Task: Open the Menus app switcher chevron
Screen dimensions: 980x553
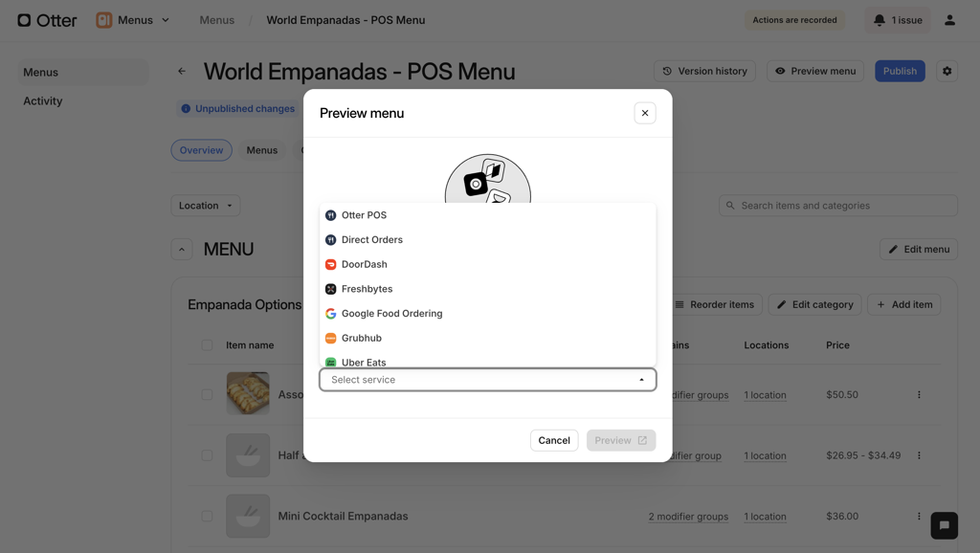Action: (166, 20)
